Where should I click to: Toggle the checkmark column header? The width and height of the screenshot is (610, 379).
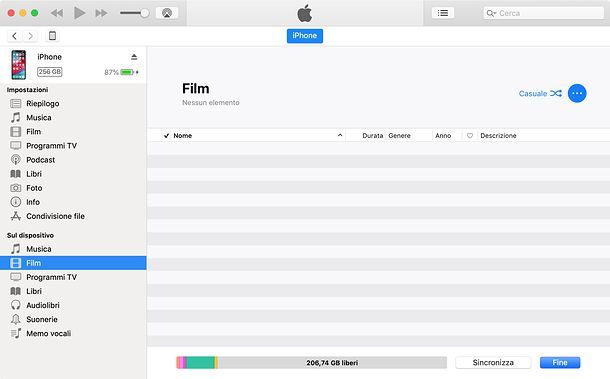click(x=167, y=135)
